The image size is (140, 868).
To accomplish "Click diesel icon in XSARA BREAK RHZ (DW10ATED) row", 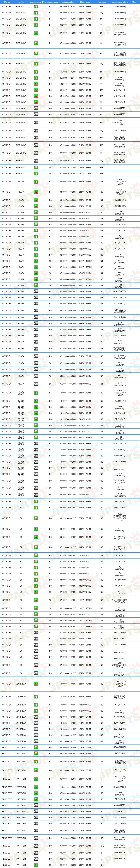I will click(x=36, y=495).
